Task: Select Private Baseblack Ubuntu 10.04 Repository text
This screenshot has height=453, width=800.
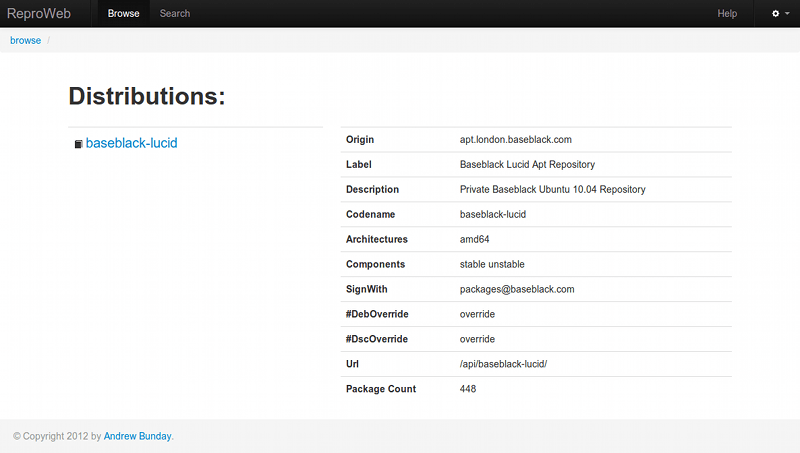Action: tap(553, 189)
